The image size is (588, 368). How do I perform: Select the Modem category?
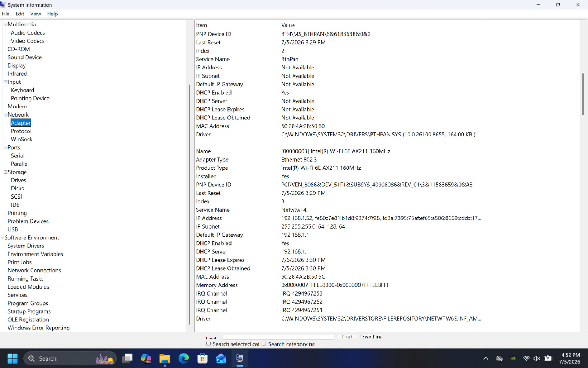17,107
